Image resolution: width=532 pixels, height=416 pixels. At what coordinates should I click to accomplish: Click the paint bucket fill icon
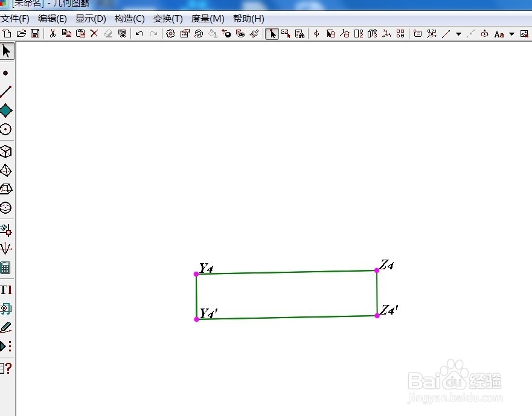213,34
